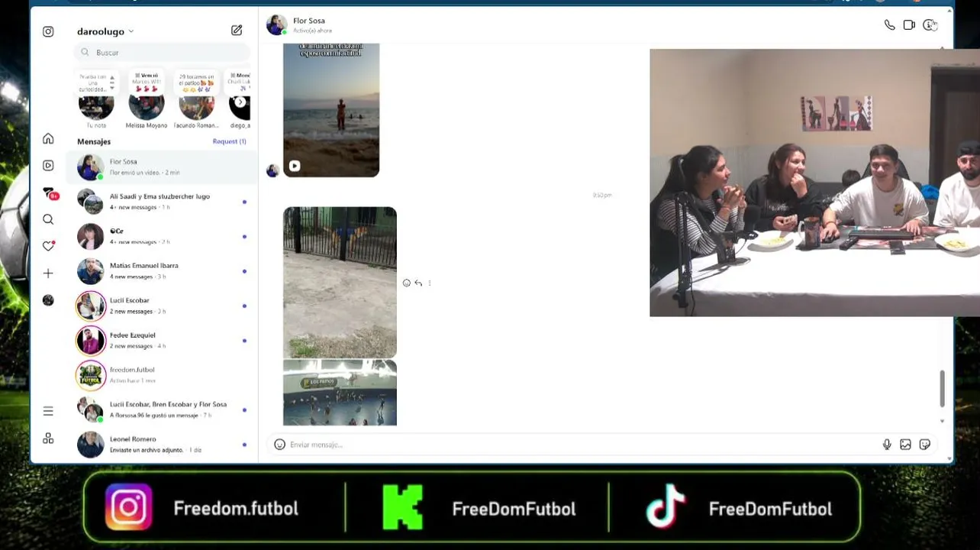Open the Reels section
980x550 pixels.
[48, 165]
